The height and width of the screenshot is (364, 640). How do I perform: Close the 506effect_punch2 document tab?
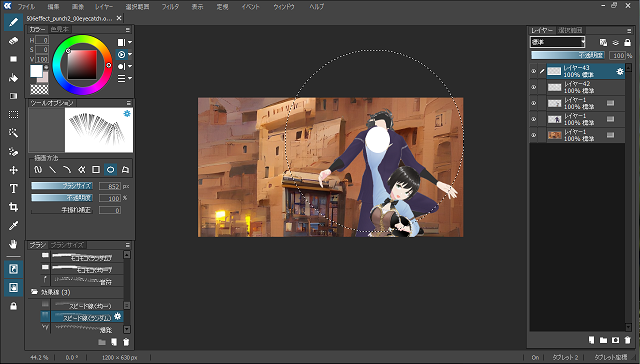(119, 18)
